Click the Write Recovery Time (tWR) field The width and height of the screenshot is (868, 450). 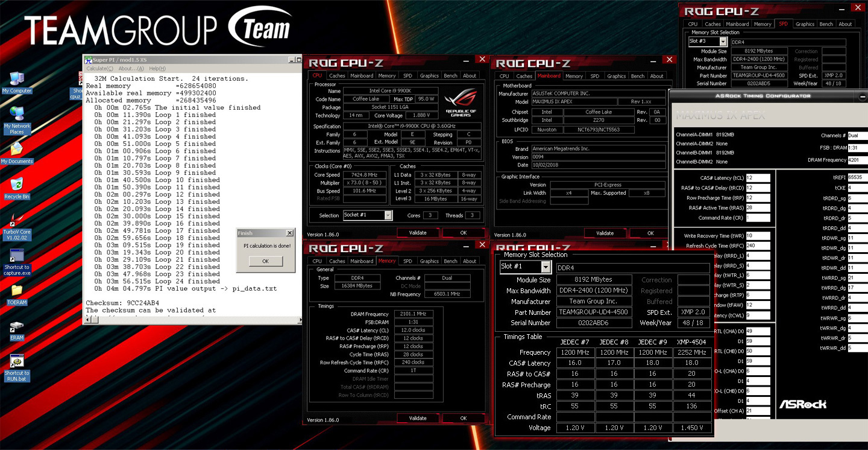pyautogui.click(x=758, y=236)
